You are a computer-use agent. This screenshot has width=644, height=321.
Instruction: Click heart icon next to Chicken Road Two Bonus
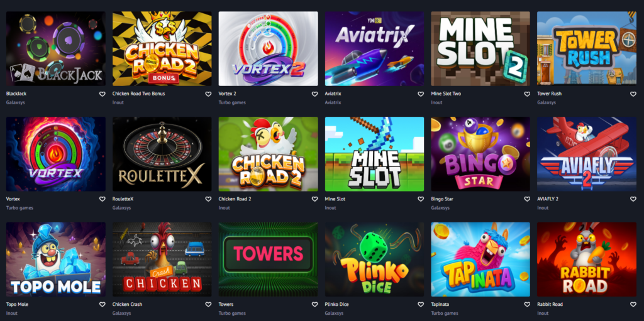208,94
